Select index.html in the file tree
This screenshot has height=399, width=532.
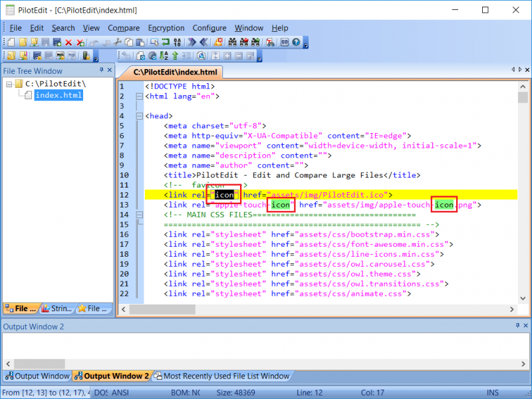pyautogui.click(x=59, y=95)
